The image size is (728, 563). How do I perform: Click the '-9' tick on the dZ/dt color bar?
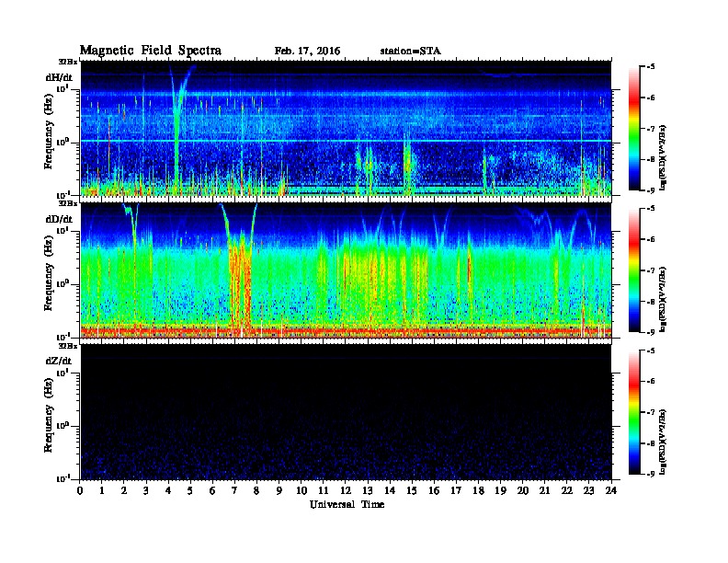[650, 474]
